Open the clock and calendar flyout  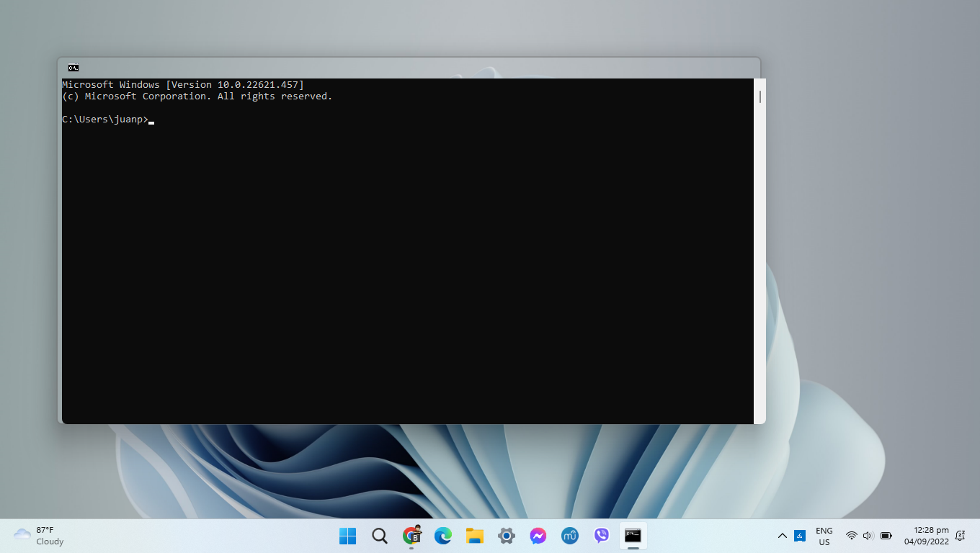point(925,536)
